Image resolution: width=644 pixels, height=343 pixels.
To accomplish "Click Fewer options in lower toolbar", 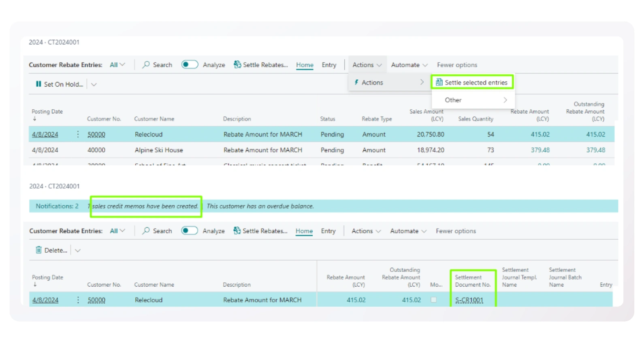I will tap(456, 231).
